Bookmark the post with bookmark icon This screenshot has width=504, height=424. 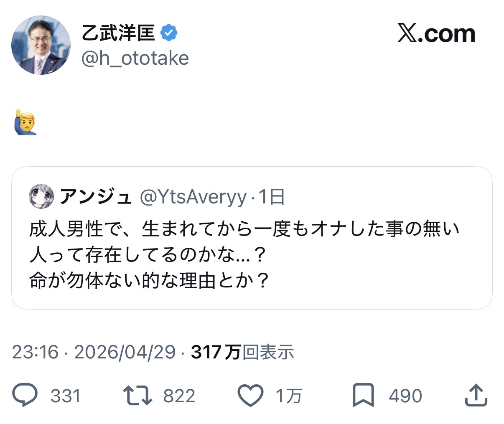(x=363, y=396)
